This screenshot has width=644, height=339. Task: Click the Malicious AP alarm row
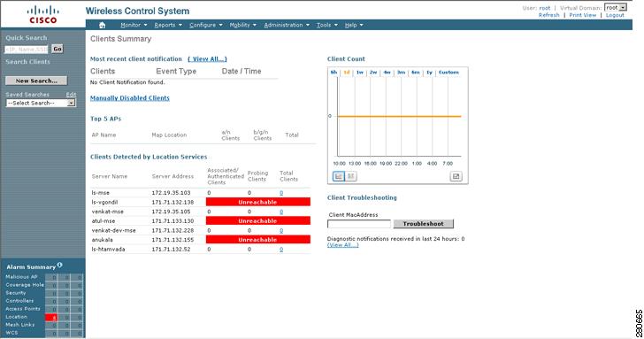tap(44, 277)
